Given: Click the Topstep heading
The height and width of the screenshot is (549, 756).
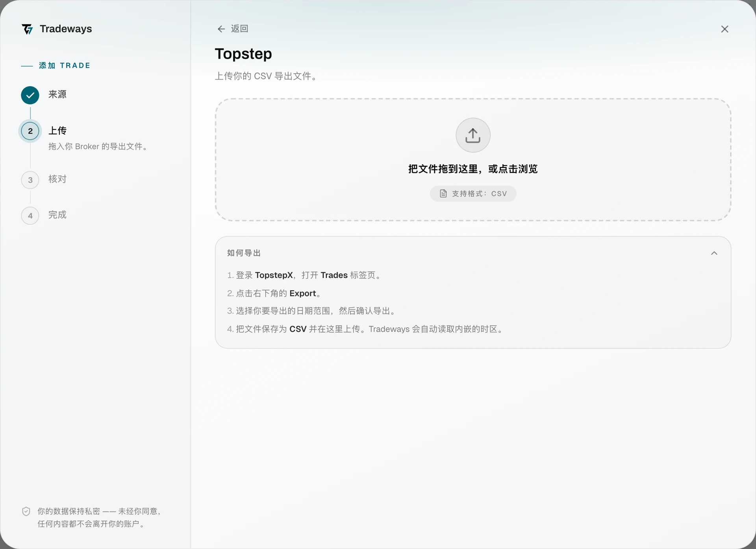Looking at the screenshot, I should 243,54.
